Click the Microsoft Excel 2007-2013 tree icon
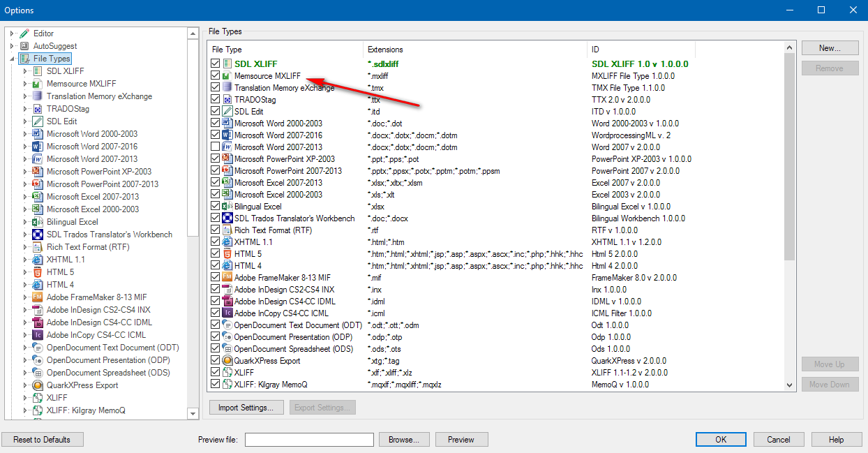Screen dimensions: 868x453 click(38, 197)
